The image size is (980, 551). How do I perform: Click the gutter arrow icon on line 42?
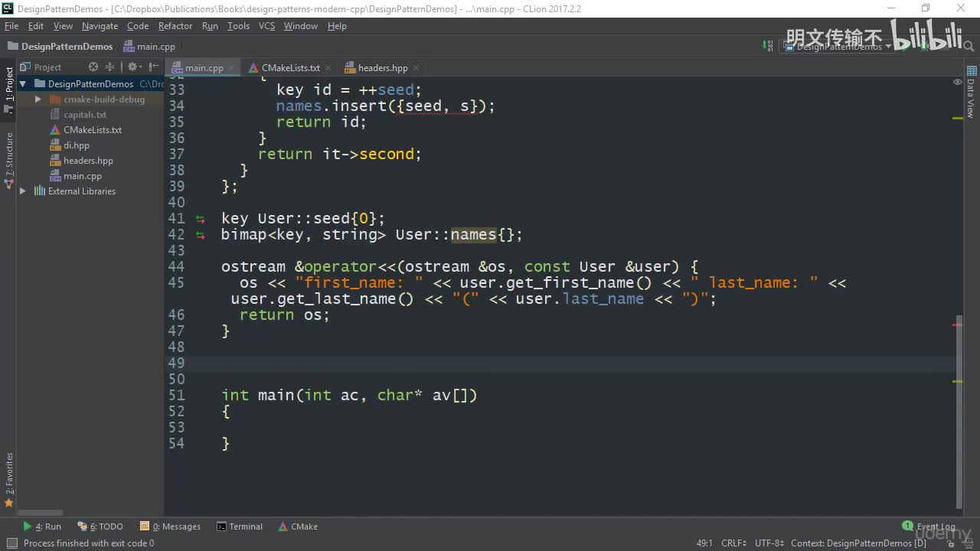click(x=200, y=235)
